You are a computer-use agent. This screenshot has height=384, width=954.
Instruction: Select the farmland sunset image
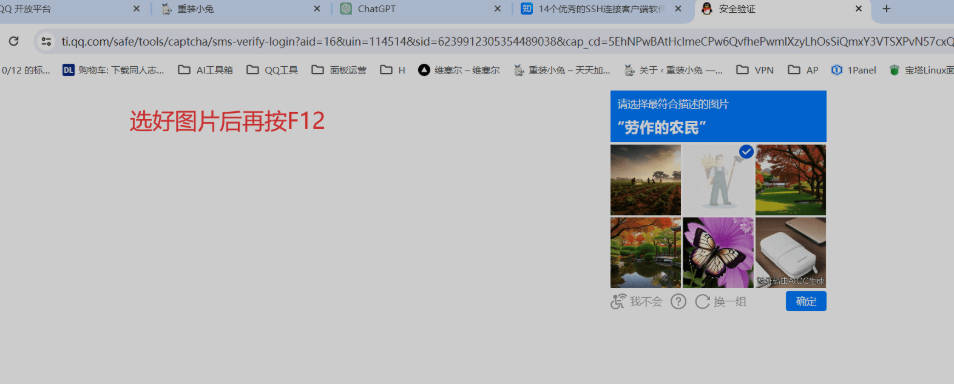(646, 180)
